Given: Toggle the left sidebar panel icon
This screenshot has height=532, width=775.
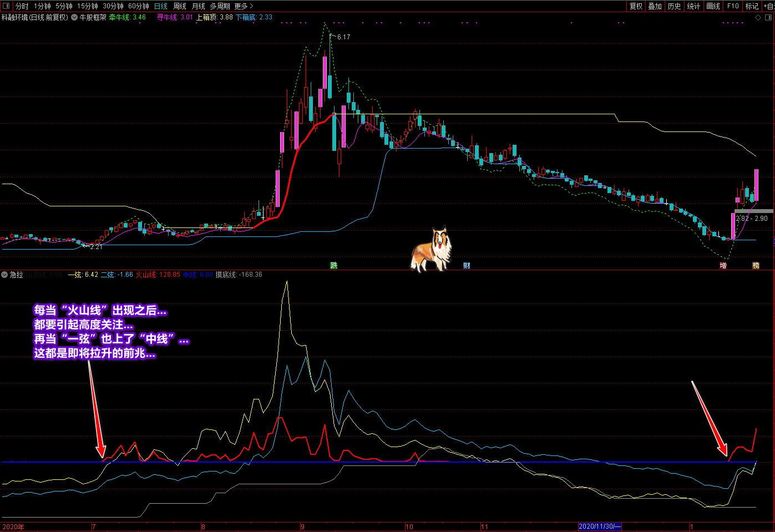Looking at the screenshot, I should click(x=6, y=6).
